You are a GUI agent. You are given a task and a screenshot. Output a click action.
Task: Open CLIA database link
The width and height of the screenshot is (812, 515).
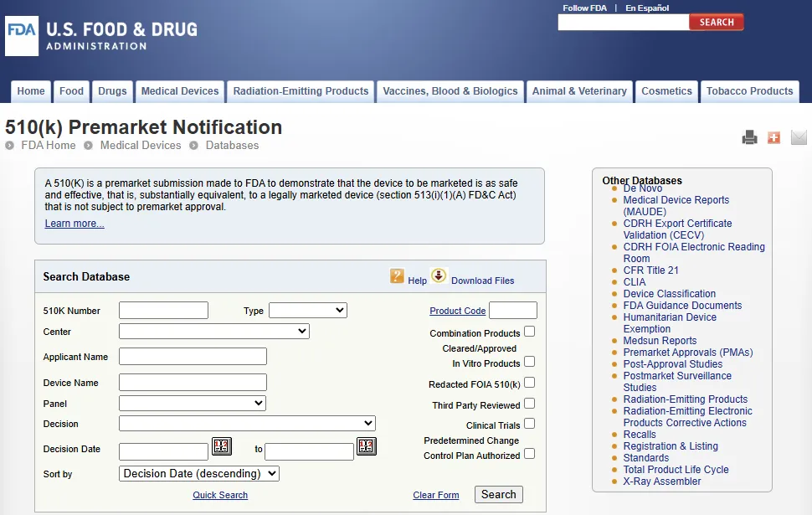(x=635, y=282)
